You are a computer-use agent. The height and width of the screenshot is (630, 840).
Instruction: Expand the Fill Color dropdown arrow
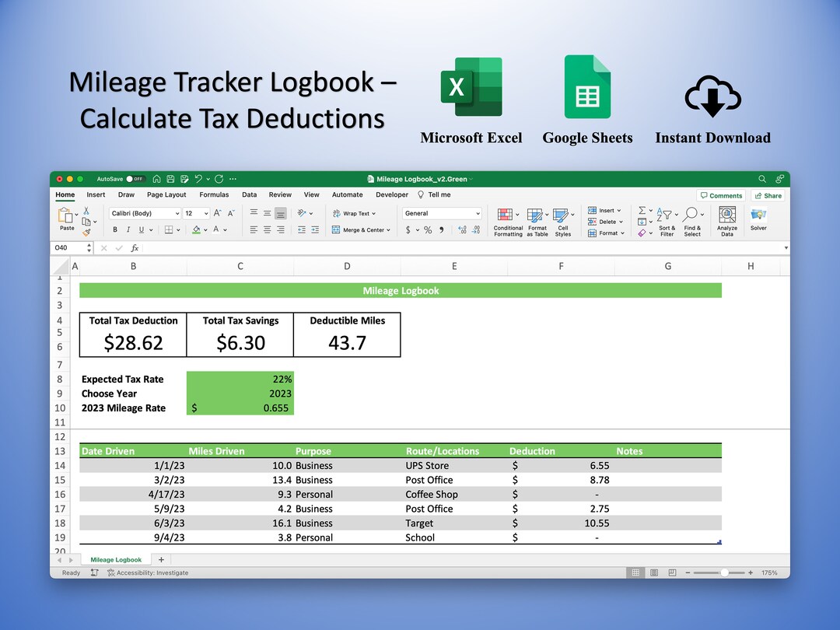[205, 229]
